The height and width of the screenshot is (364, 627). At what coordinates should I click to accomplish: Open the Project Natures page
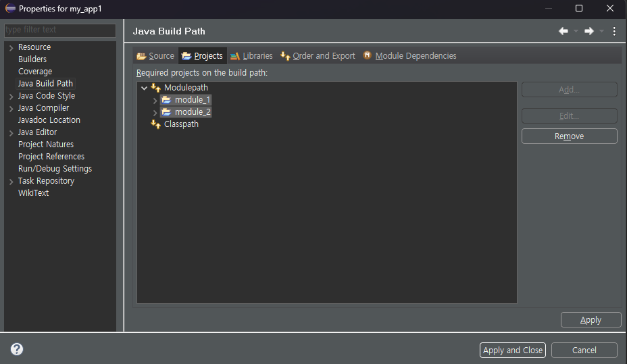46,145
